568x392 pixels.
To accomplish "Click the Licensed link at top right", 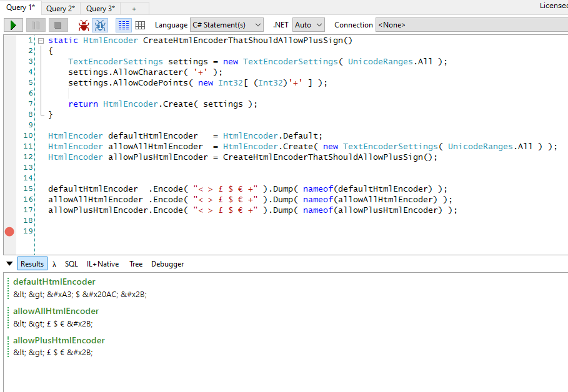I will point(554,5).
